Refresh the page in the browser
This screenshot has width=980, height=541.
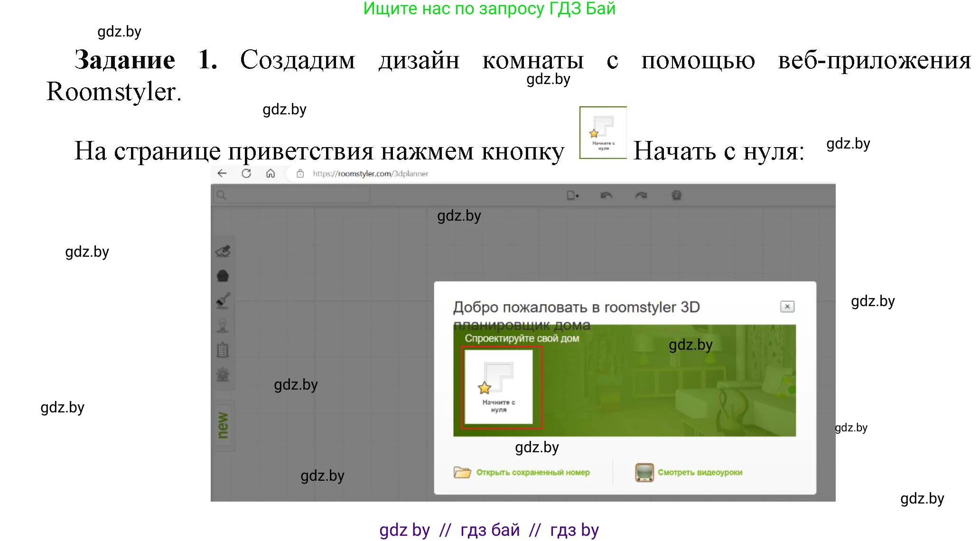point(246,174)
